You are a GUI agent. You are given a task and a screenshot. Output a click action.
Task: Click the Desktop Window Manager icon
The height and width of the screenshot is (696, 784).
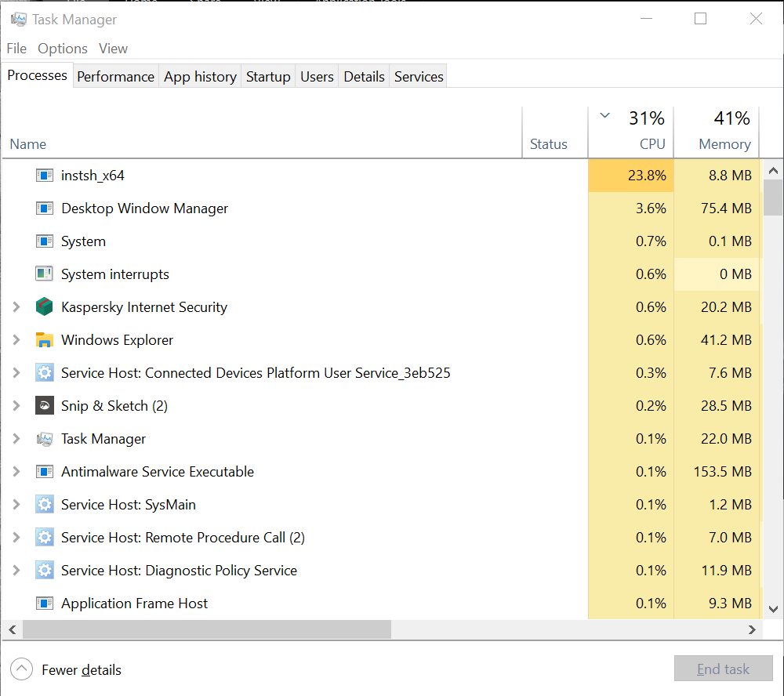pos(45,208)
